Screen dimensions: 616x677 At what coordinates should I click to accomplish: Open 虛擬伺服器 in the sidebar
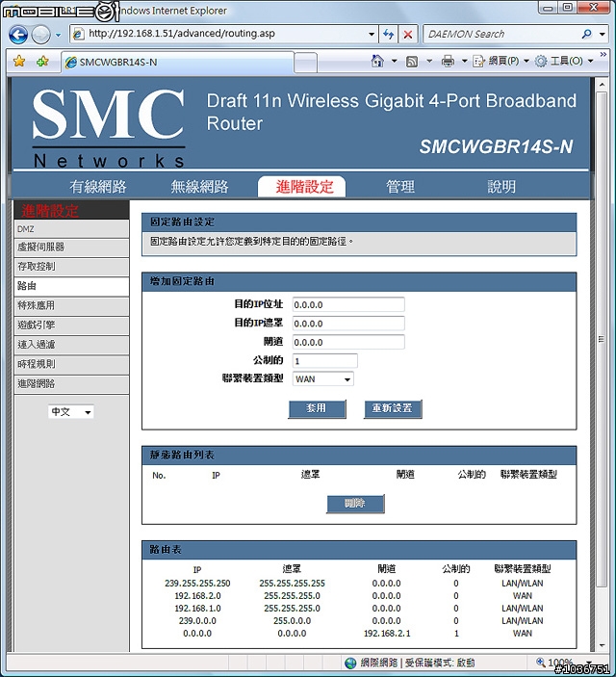tap(71, 247)
